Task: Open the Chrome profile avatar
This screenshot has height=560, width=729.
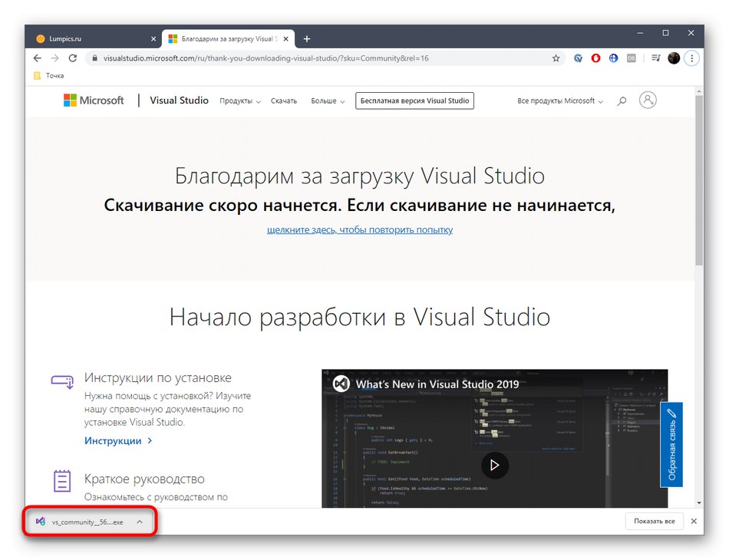Action: pyautogui.click(x=674, y=58)
